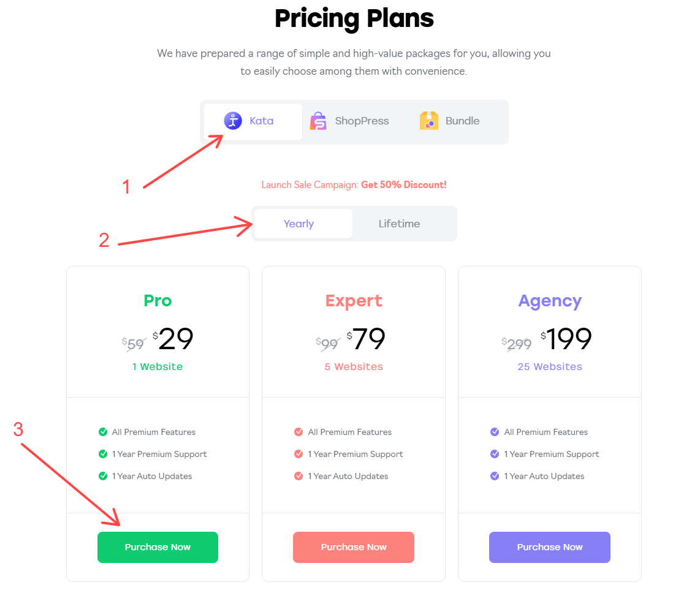Click green checkmark beside Pro 1 Year Auto Updates
Viewport: 700px width, 593px height.
pyautogui.click(x=103, y=475)
